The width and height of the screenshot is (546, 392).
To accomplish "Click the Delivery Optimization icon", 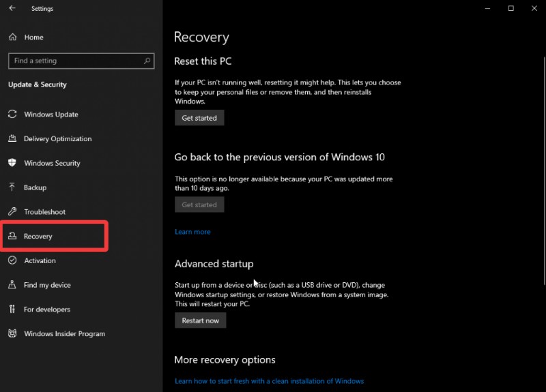I will pyautogui.click(x=12, y=138).
